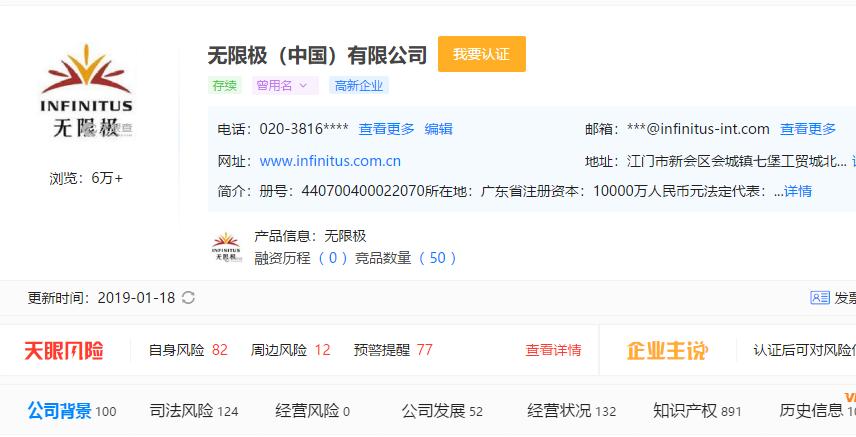
Task: Click 浏览：6万+ view count
Action: coord(86,178)
